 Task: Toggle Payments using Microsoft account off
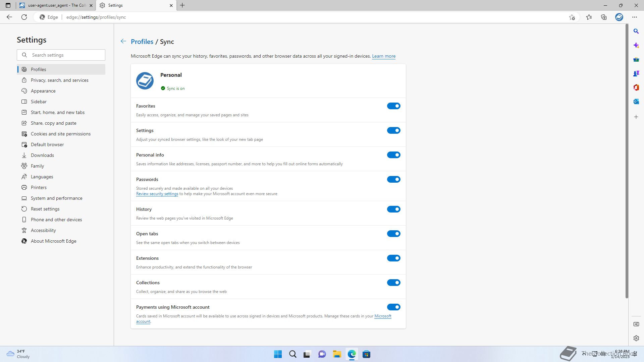393,307
